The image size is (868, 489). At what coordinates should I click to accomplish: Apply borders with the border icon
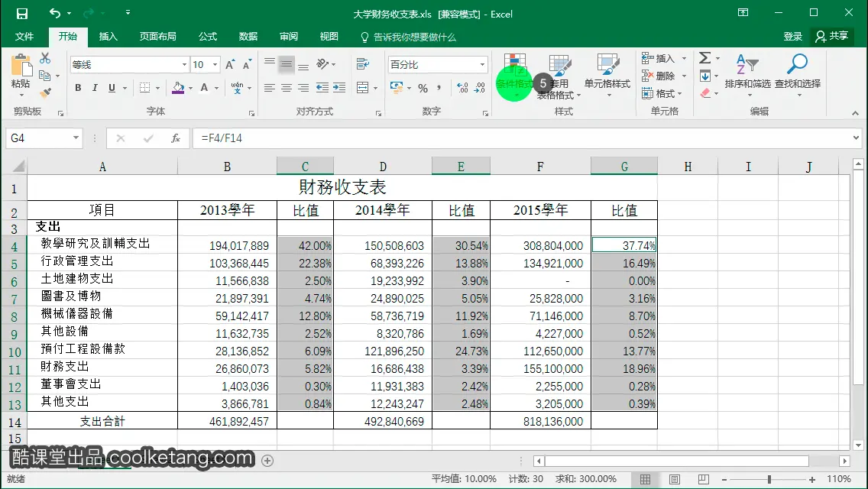pos(145,88)
